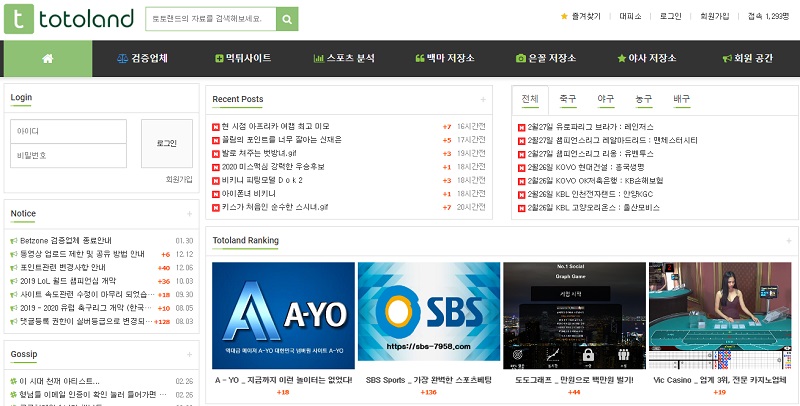Open 2월27일 유로파리그 브라가 : 레인저스
Screen dimensions: 800x406
[x=590, y=127]
